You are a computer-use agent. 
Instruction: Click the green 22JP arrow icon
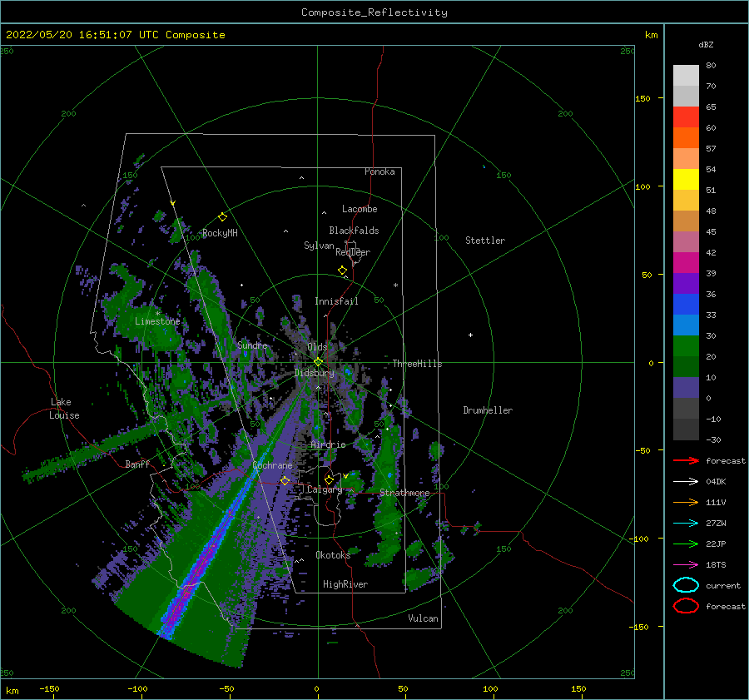(x=686, y=544)
